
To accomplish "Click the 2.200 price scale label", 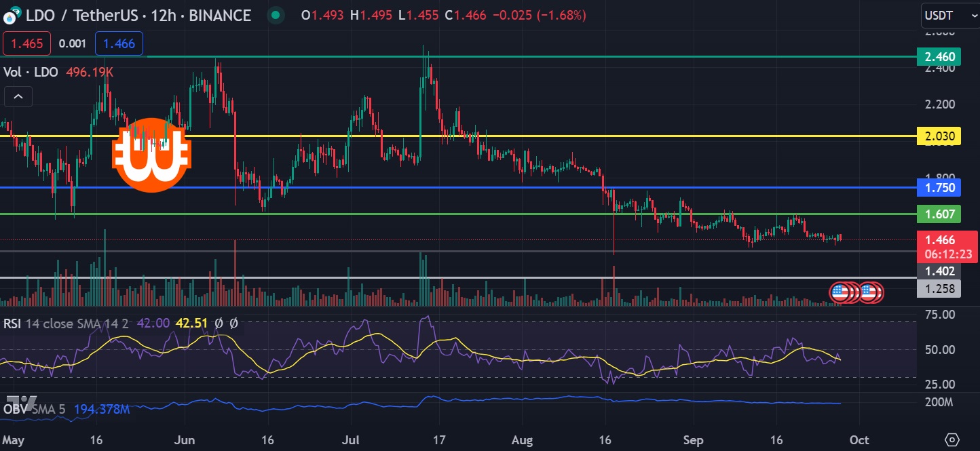I will tap(941, 104).
